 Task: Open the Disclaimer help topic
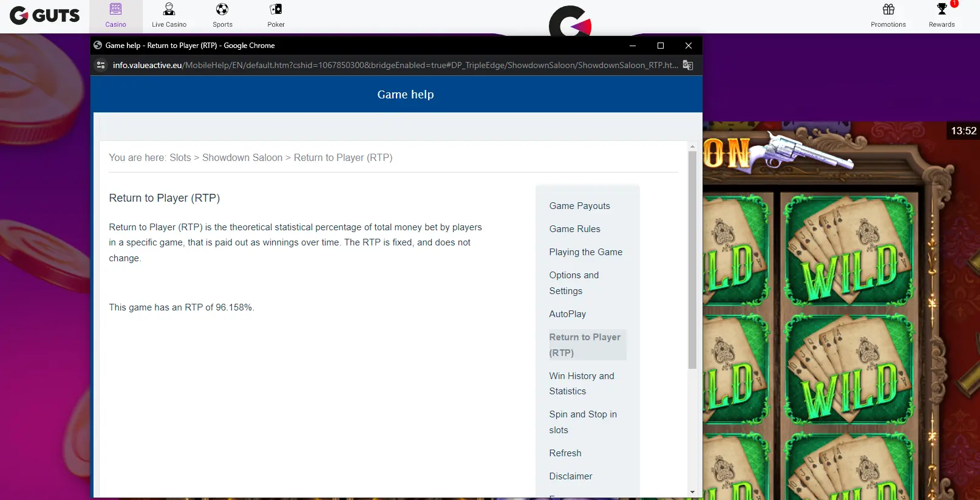click(x=571, y=476)
